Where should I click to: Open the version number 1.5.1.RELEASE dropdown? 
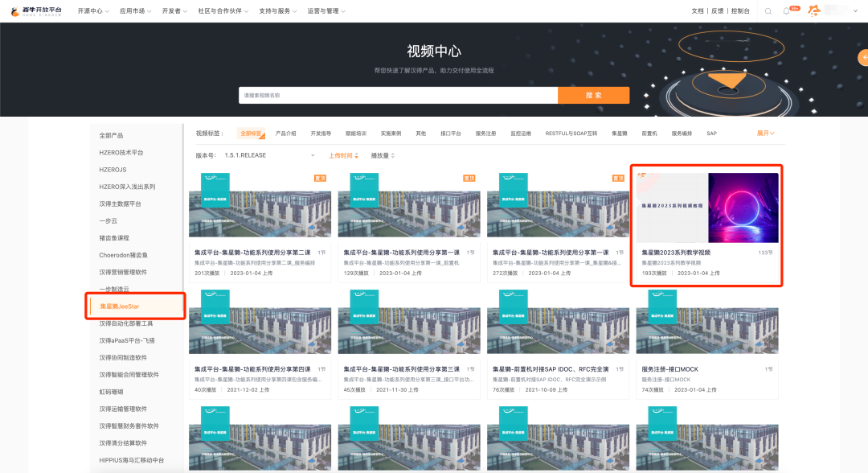tap(269, 155)
